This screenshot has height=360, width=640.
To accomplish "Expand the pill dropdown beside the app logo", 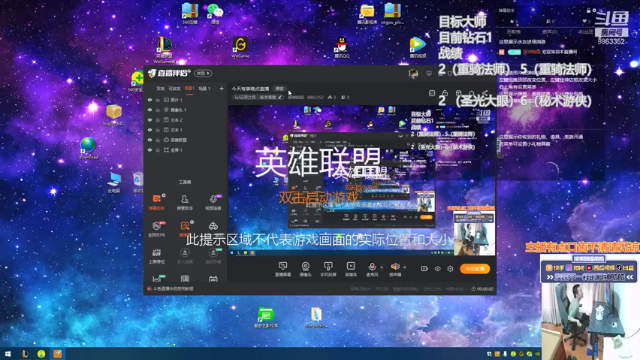I will click(x=203, y=73).
